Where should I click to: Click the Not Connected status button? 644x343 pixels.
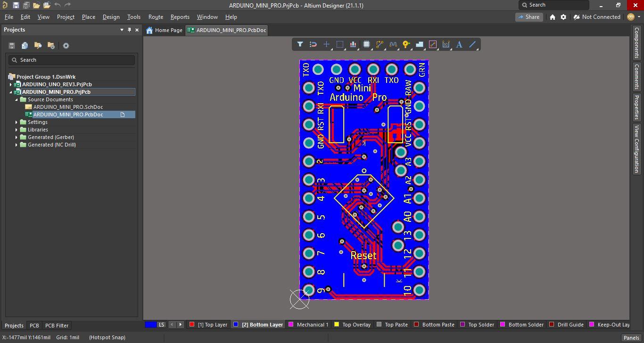point(597,17)
